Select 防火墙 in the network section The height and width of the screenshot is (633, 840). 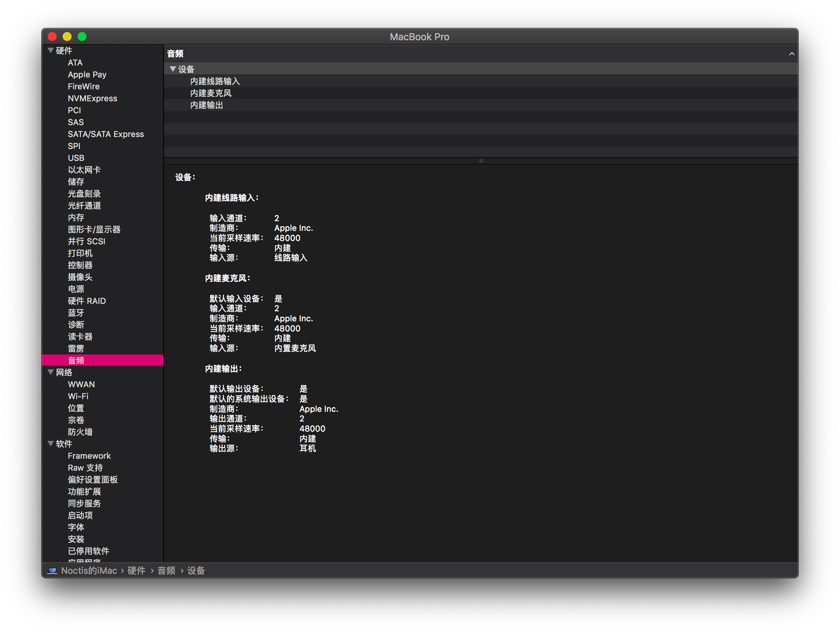(x=80, y=432)
